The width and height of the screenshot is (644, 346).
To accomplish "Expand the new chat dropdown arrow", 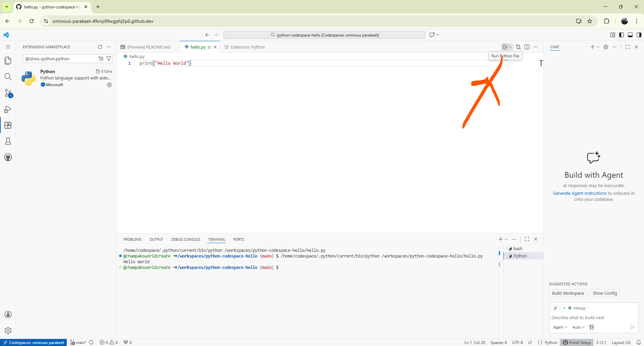I will (x=598, y=47).
